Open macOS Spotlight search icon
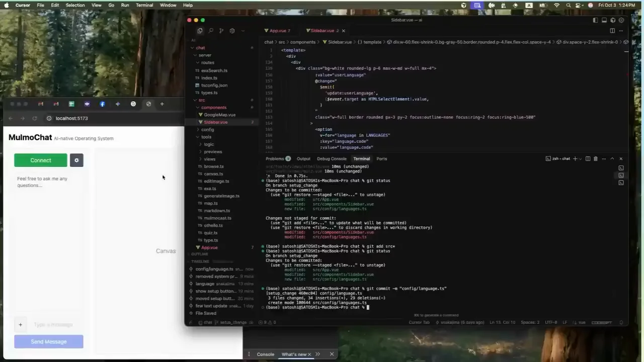Image resolution: width=644 pixels, height=362 pixels. (x=569, y=5)
